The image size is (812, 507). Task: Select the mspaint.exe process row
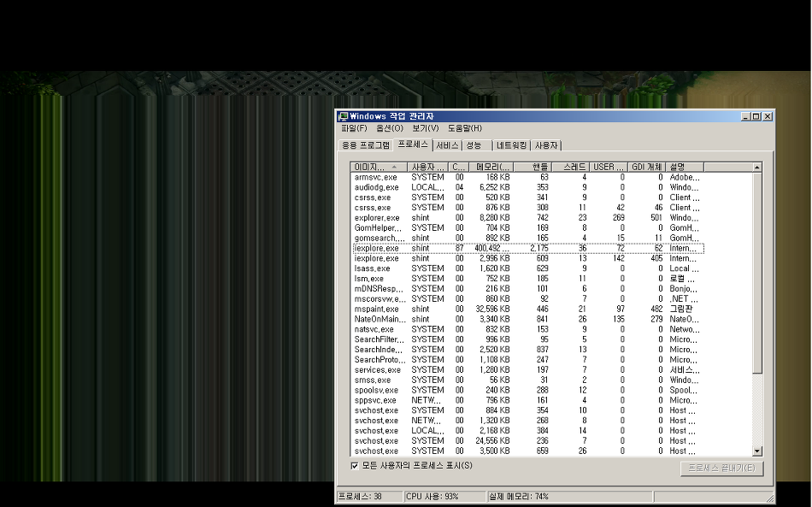pyautogui.click(x=527, y=310)
